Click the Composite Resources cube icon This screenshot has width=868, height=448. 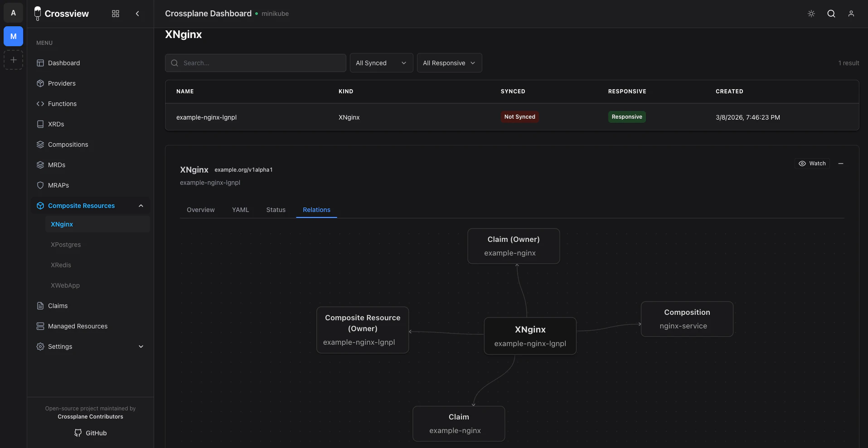click(x=40, y=206)
